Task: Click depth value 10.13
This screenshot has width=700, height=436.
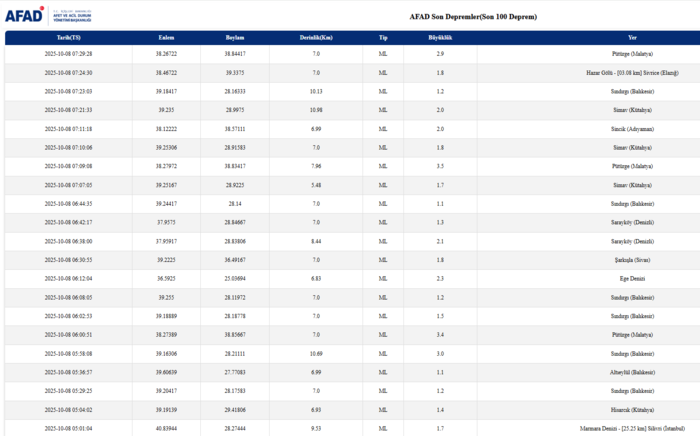Action: click(x=316, y=91)
